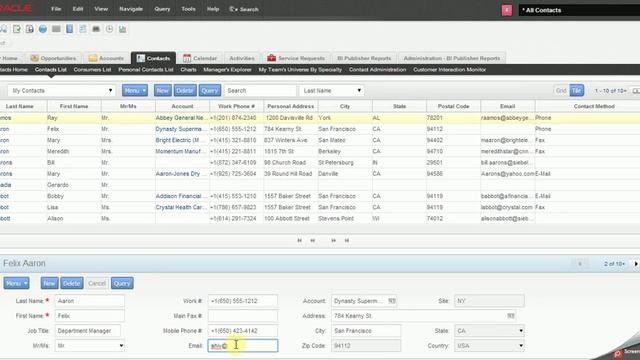Viewport: 640px width, 360px height.
Task: Click Search in the top menu bar
Action: (x=244, y=9)
